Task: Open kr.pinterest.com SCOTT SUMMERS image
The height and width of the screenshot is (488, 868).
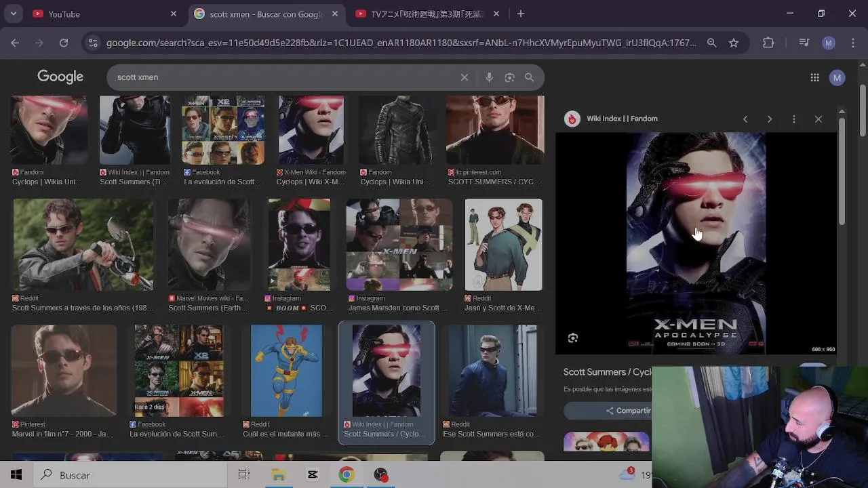Action: [495, 129]
